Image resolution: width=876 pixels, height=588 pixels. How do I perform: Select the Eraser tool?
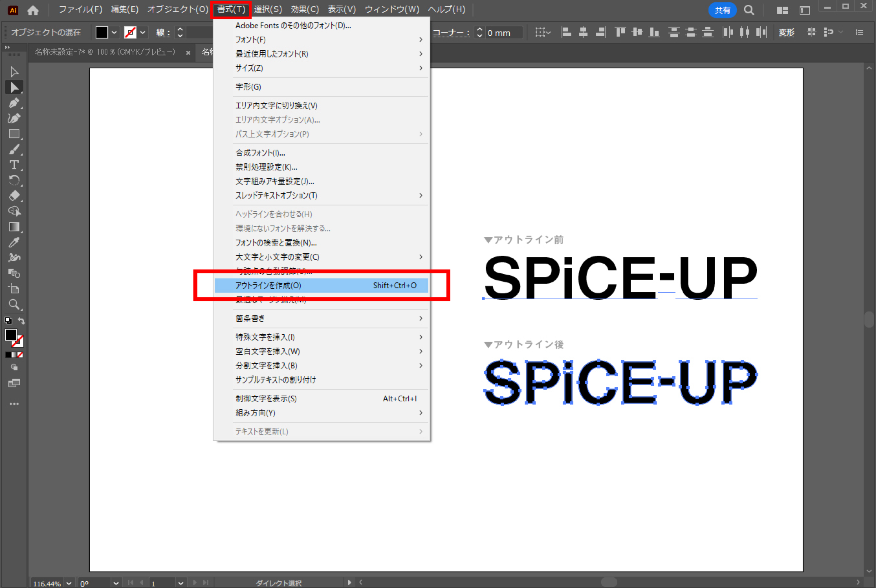click(14, 196)
